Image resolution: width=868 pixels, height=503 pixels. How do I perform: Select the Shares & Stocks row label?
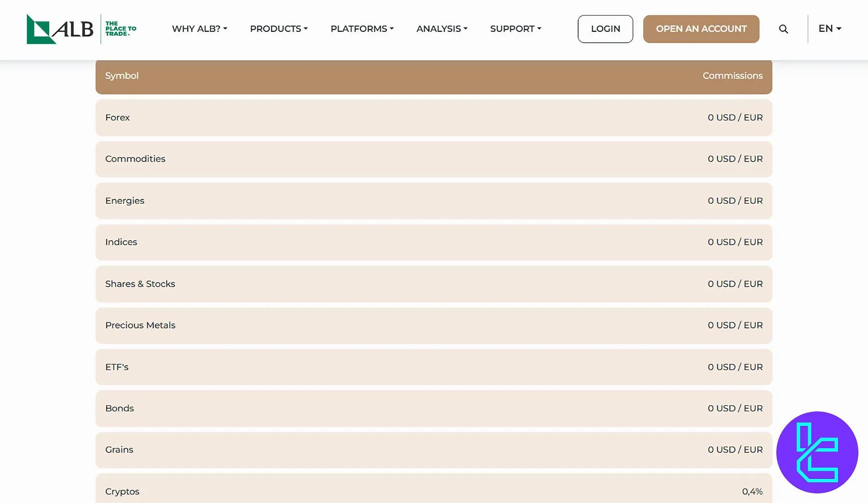point(140,284)
